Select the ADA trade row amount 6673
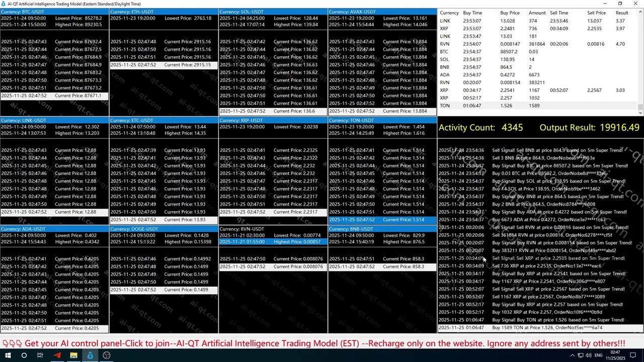This screenshot has height=362, width=644. 538,75
